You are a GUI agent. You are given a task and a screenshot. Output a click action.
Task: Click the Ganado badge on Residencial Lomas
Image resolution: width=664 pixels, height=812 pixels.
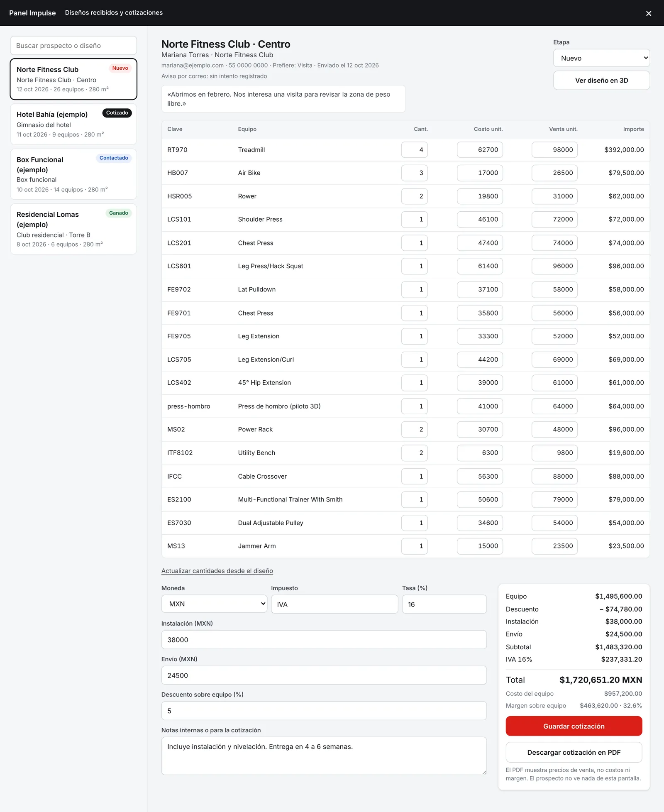click(x=119, y=213)
